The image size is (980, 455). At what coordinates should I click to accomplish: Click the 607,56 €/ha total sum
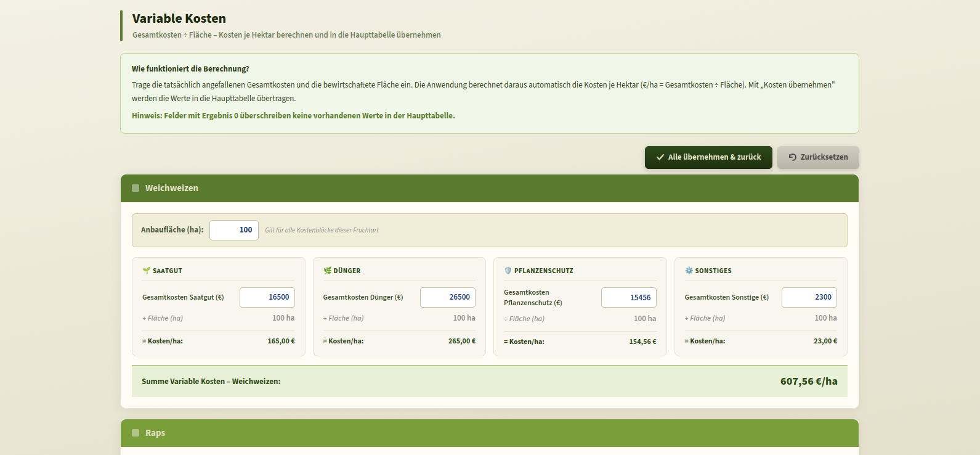(x=808, y=382)
